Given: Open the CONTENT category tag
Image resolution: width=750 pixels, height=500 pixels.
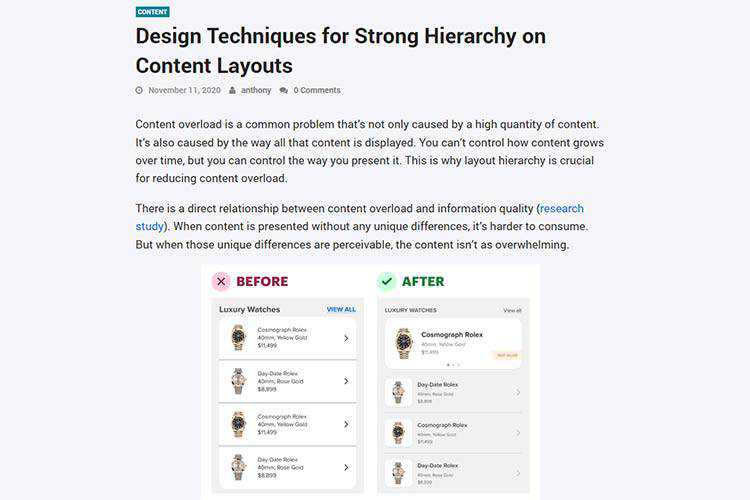Looking at the screenshot, I should [x=152, y=12].
